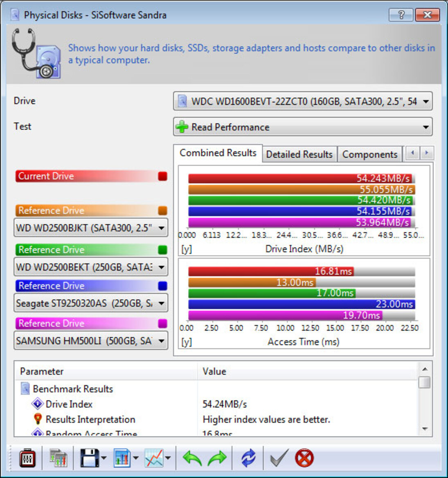The width and height of the screenshot is (448, 478).
Task: Click the [y] toggle under Access Time chart
Action: [x=187, y=342]
